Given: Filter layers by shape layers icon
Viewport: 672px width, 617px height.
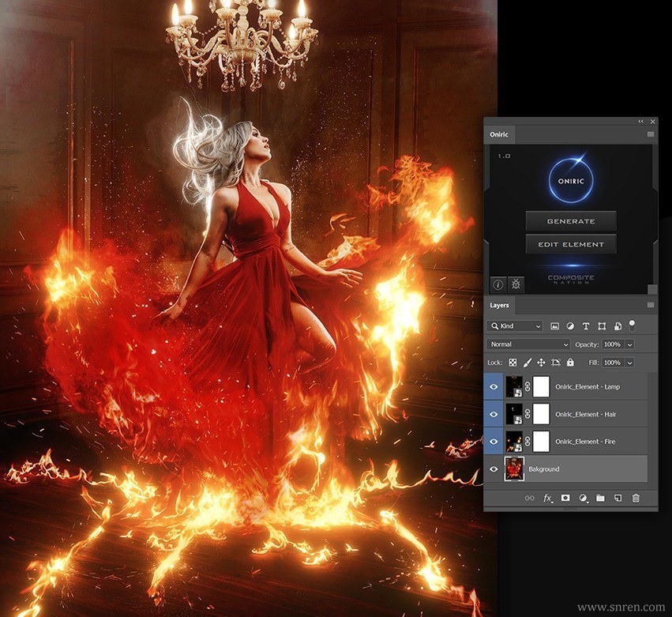Looking at the screenshot, I should point(602,326).
